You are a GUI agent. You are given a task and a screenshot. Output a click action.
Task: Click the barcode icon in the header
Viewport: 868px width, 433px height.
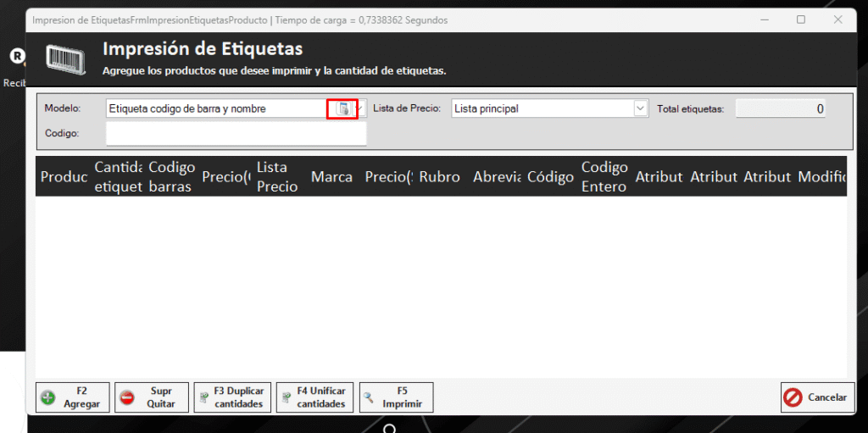pyautogui.click(x=64, y=58)
